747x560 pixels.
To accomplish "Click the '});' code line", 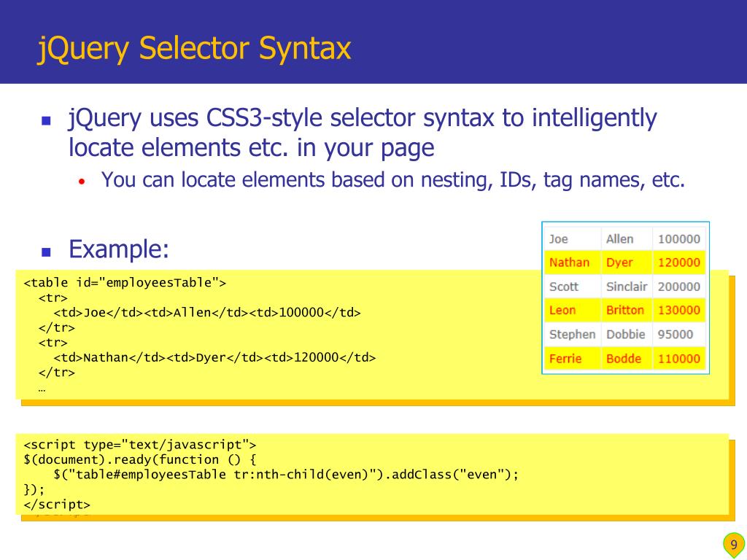I will pyautogui.click(x=34, y=489).
